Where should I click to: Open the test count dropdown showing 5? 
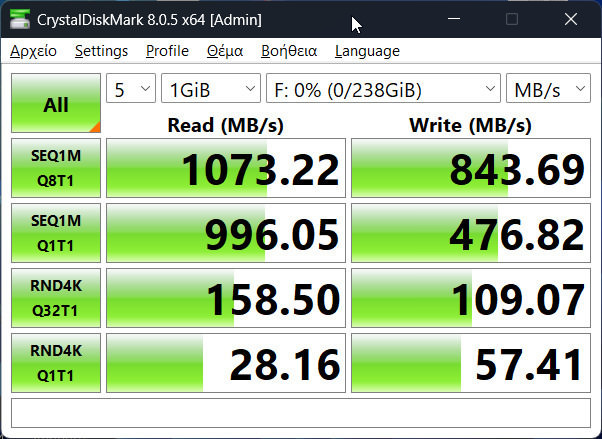[131, 90]
